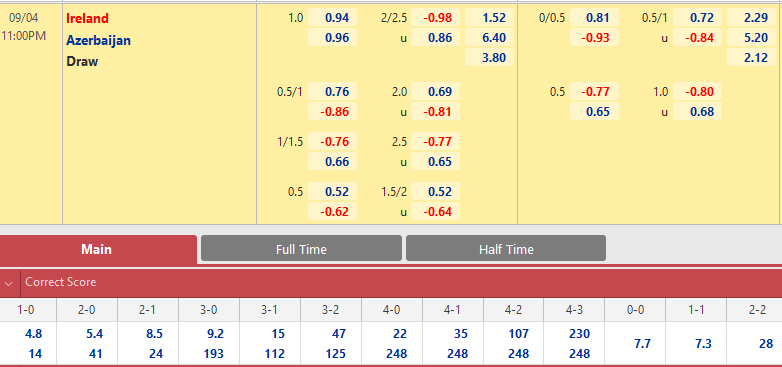The image size is (782, 367).
Task: Click the Azerbaijan team name
Action: tap(98, 40)
